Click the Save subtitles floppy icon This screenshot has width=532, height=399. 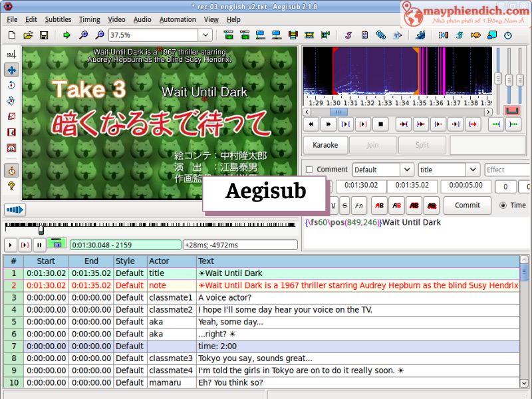[x=44, y=35]
